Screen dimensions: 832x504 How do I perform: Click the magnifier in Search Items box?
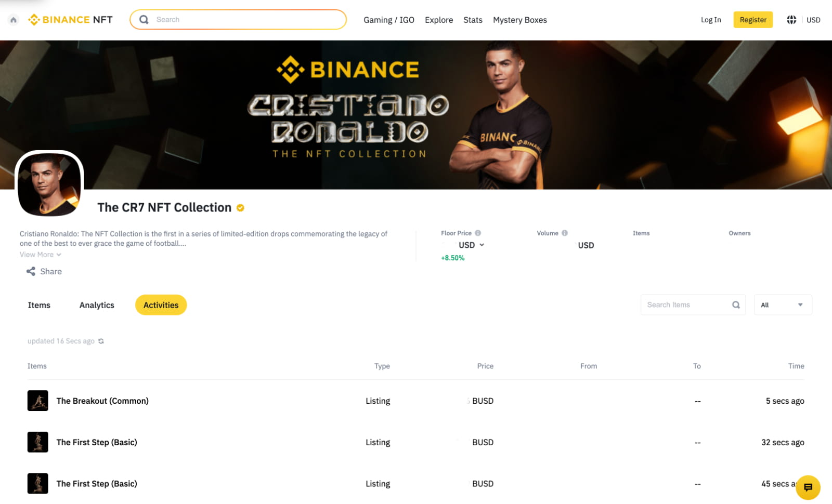pyautogui.click(x=736, y=305)
